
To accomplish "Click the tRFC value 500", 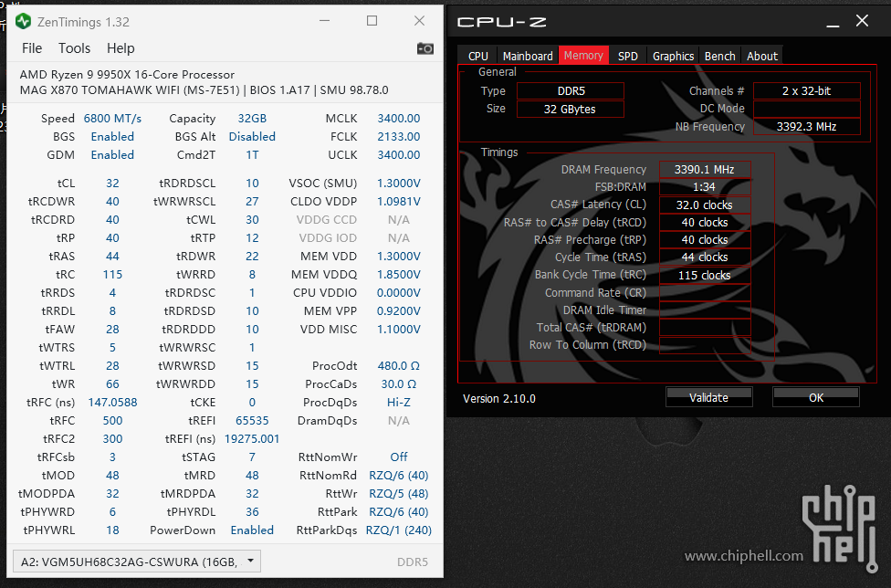I will [x=112, y=420].
